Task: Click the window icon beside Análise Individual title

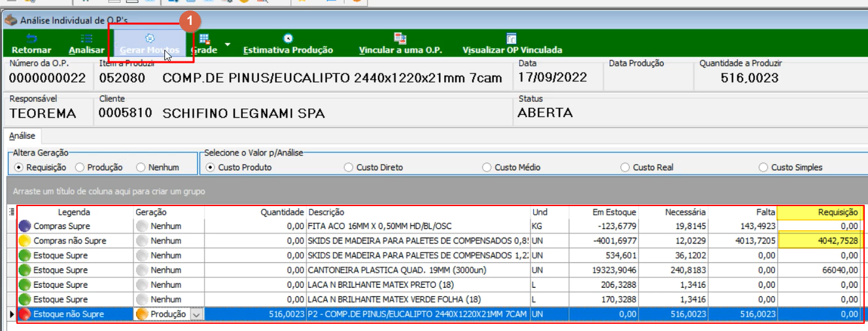Action: (x=11, y=20)
